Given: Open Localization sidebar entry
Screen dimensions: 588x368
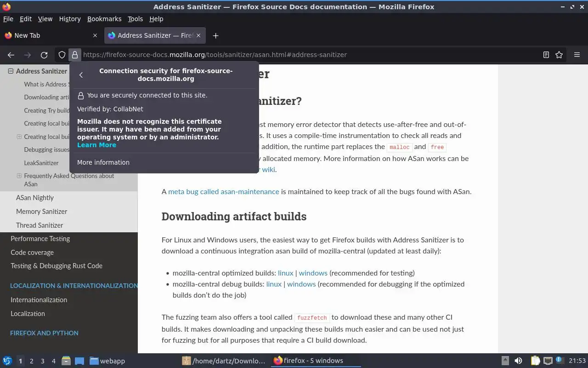Looking at the screenshot, I should pyautogui.click(x=28, y=314).
